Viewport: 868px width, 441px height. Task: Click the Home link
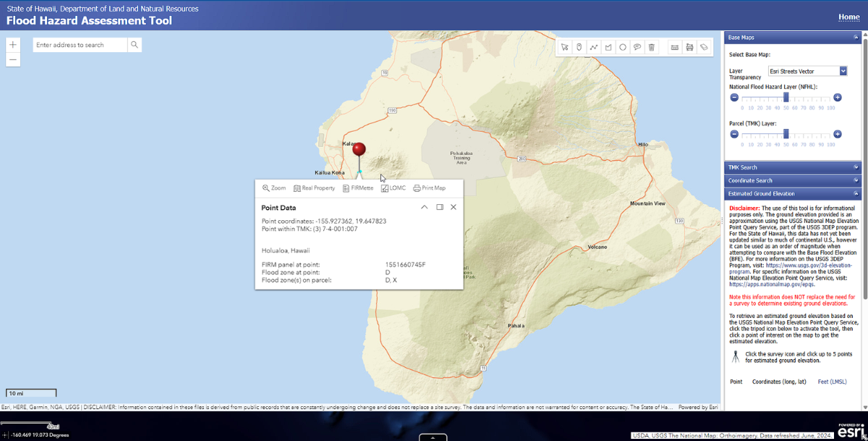click(848, 16)
